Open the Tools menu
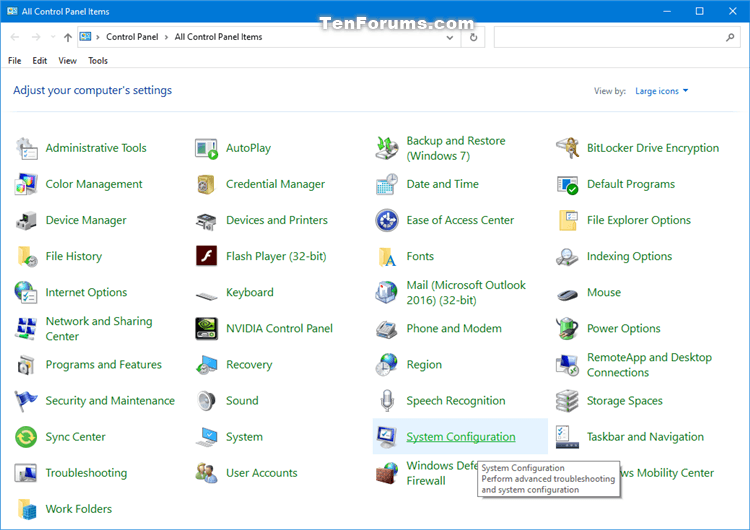The image size is (750, 530). click(x=98, y=61)
